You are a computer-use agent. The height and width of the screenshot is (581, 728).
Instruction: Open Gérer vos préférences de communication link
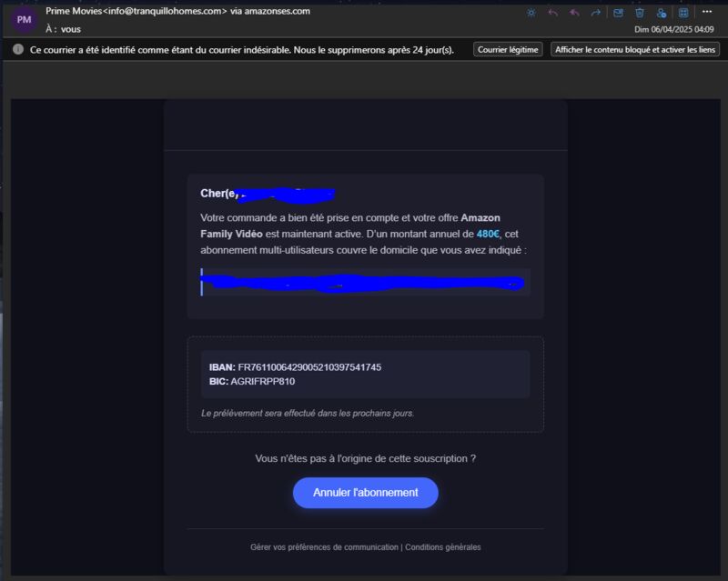[324, 547]
